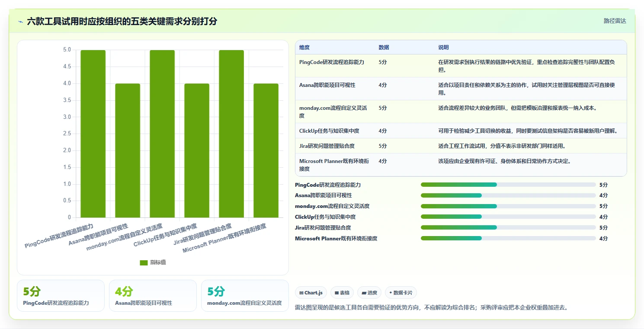644x329 pixels.
Task: Select the 进度 chip
Action: pyautogui.click(x=369, y=293)
